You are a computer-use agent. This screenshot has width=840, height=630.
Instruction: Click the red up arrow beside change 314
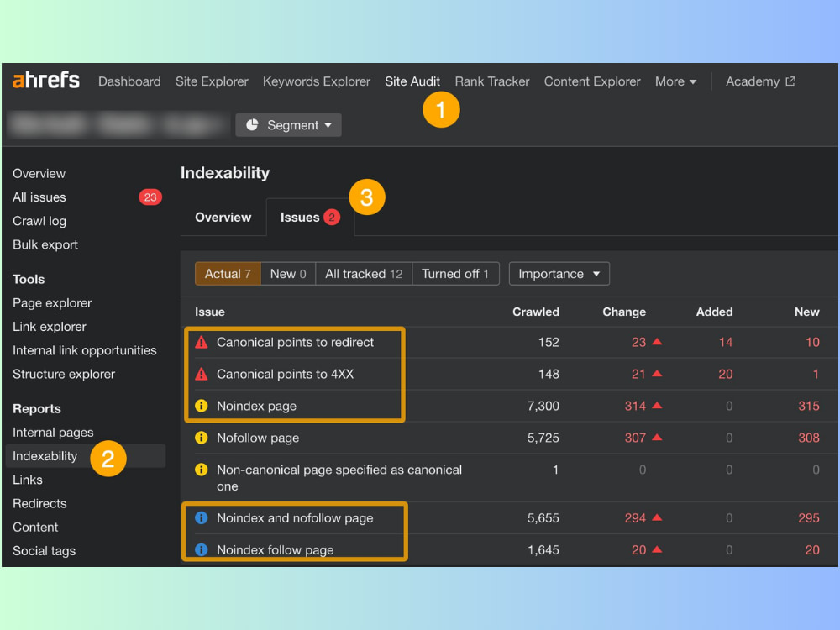click(658, 406)
